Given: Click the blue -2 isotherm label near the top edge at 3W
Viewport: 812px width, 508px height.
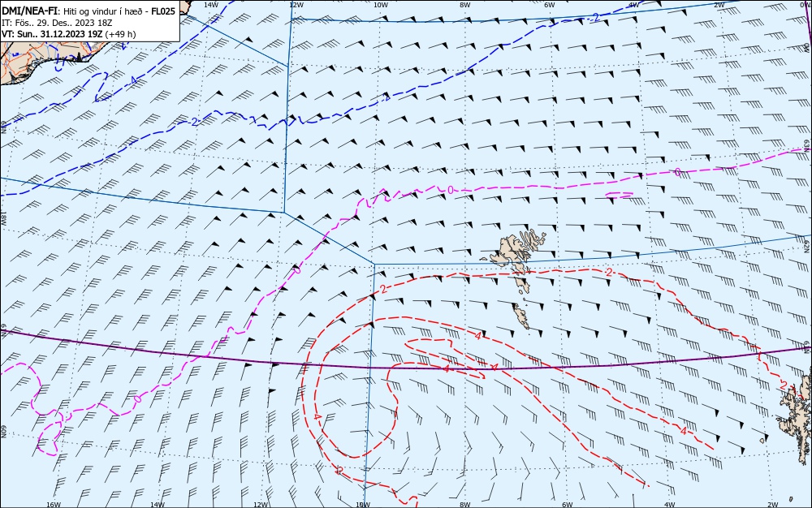Looking at the screenshot, I should click(x=595, y=18).
